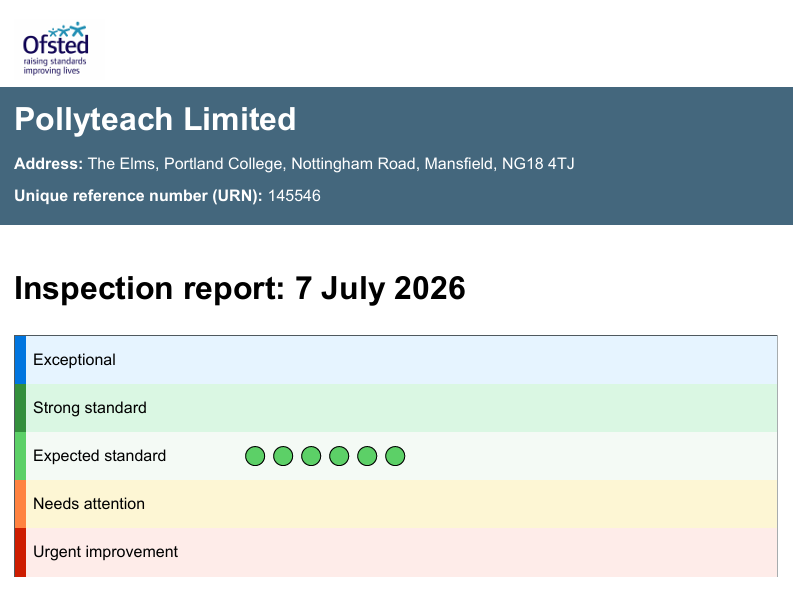Click the dark green bar beside Strong standard
This screenshot has width=793, height=600.
coord(20,408)
